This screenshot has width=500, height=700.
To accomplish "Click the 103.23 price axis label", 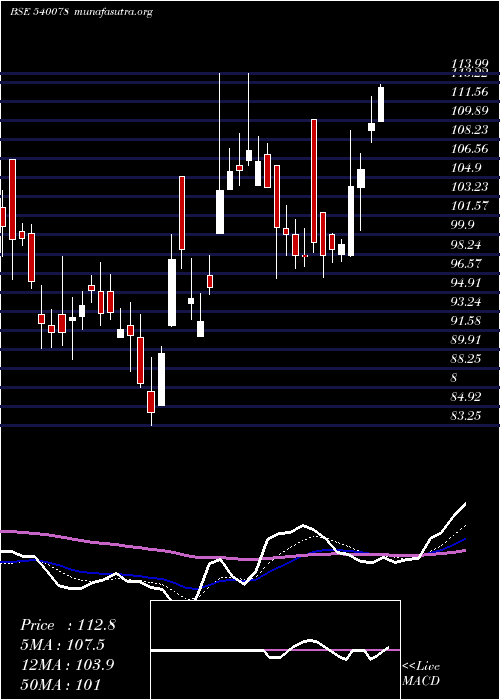I will 469,187.
